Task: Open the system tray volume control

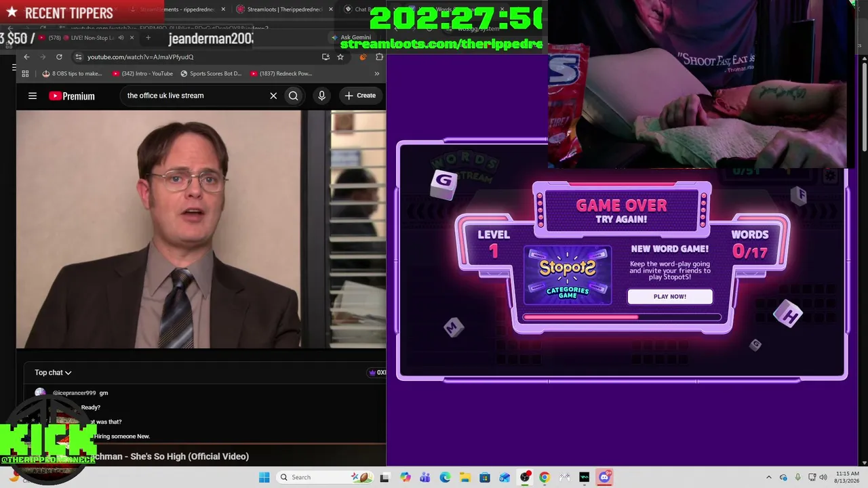Action: [x=823, y=477]
